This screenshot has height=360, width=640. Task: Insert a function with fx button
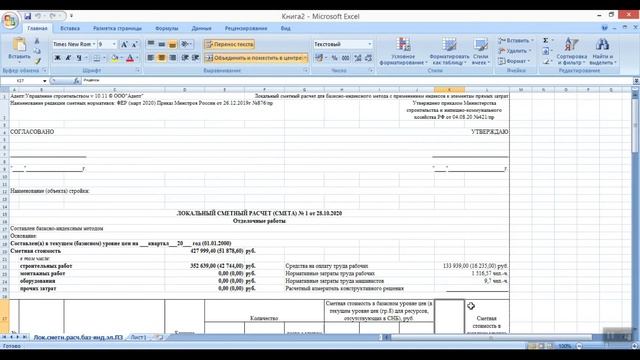[x=76, y=81]
